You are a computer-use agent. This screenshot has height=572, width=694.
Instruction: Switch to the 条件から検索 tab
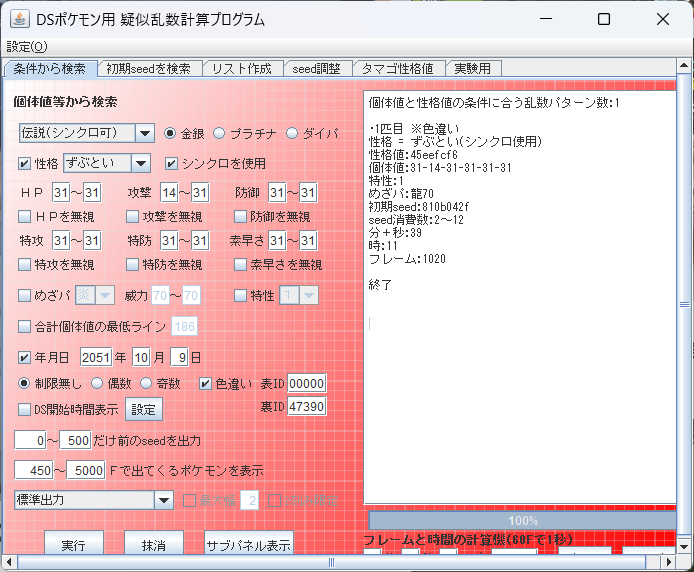click(x=49, y=69)
